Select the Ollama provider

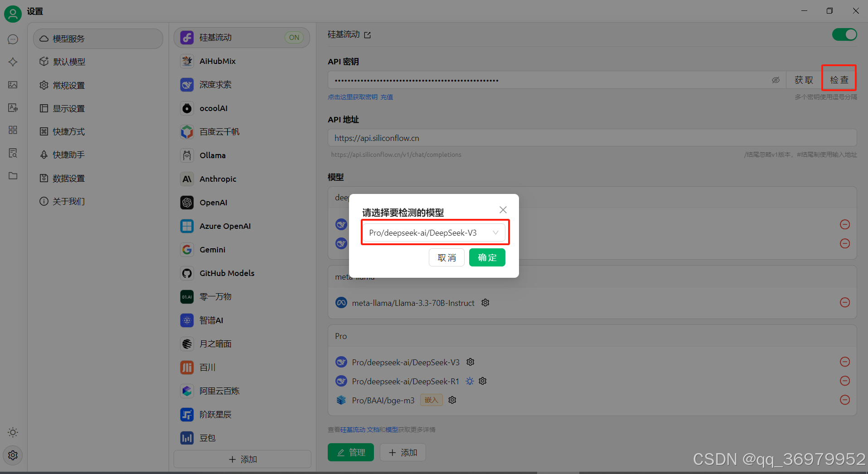tap(242, 155)
